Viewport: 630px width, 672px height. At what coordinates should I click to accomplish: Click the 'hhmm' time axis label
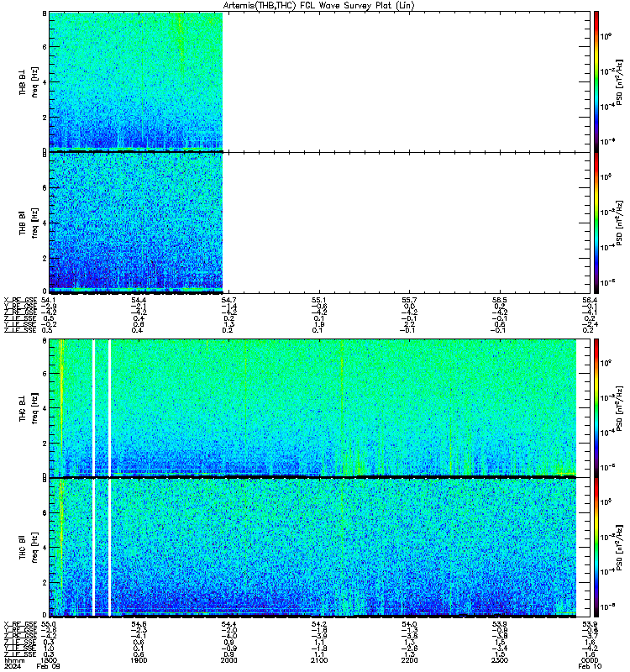click(x=13, y=660)
